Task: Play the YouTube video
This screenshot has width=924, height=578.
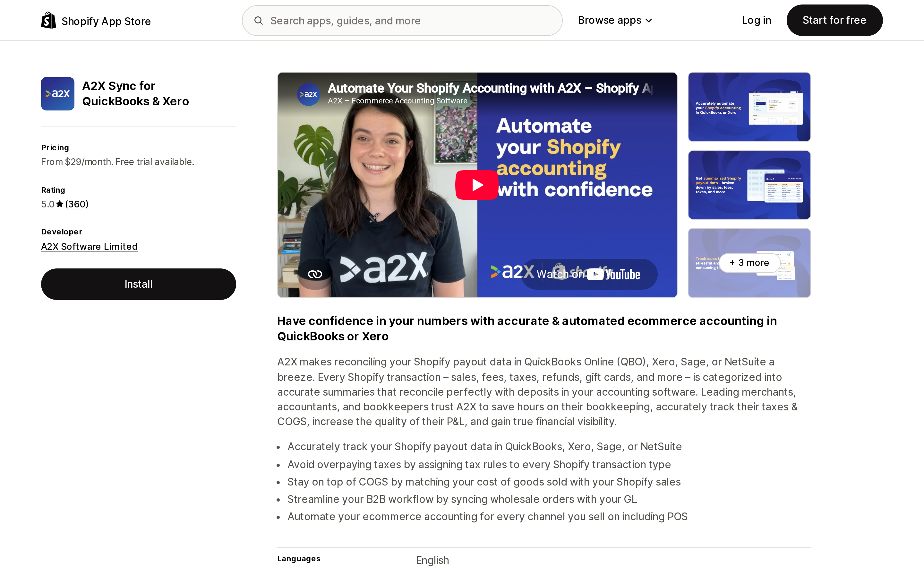Action: (x=477, y=185)
